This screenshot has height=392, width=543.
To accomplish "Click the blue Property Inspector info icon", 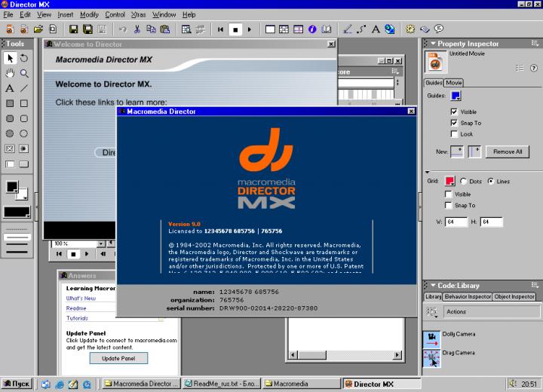I will click(x=312, y=29).
